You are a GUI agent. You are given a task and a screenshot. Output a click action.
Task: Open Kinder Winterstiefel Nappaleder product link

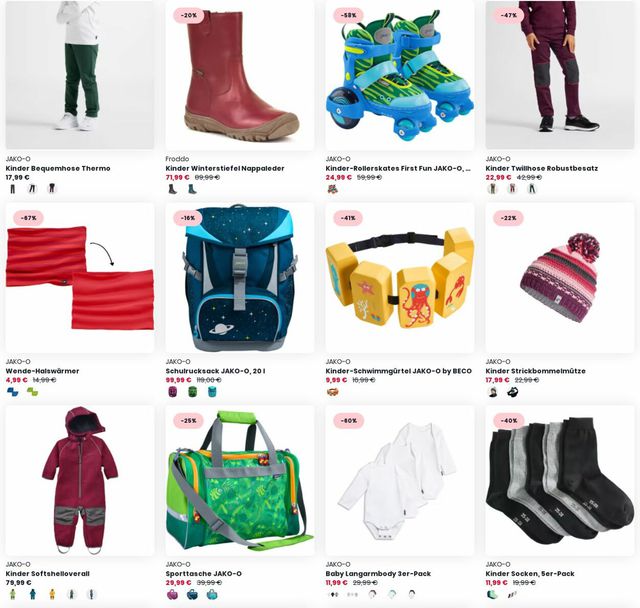click(x=224, y=168)
